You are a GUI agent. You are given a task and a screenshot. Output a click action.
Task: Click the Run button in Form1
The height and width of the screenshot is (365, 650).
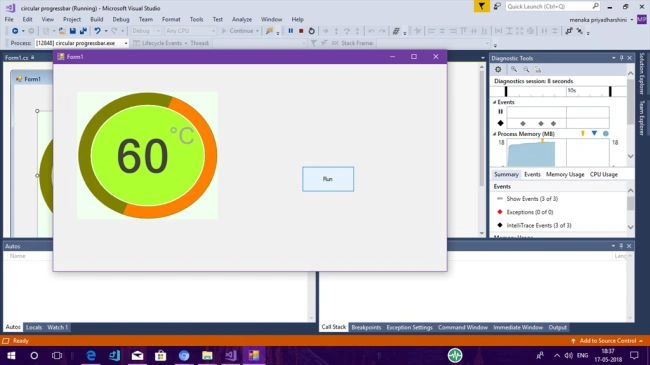click(328, 179)
